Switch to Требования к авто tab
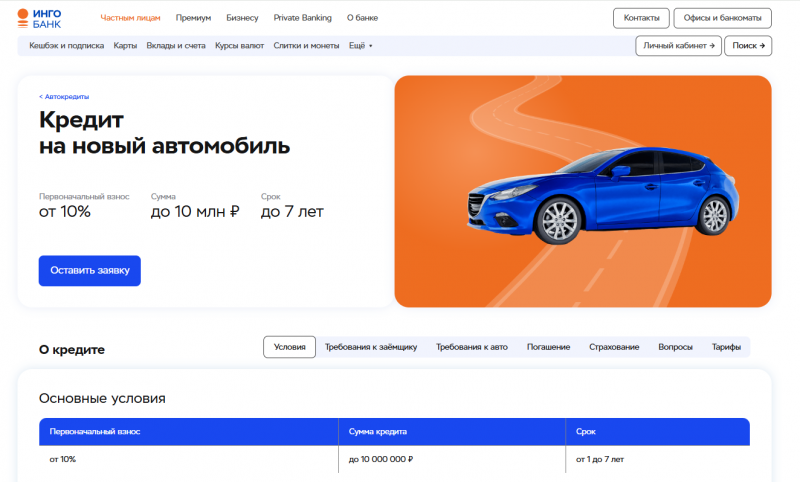The width and height of the screenshot is (800, 482). (x=471, y=347)
